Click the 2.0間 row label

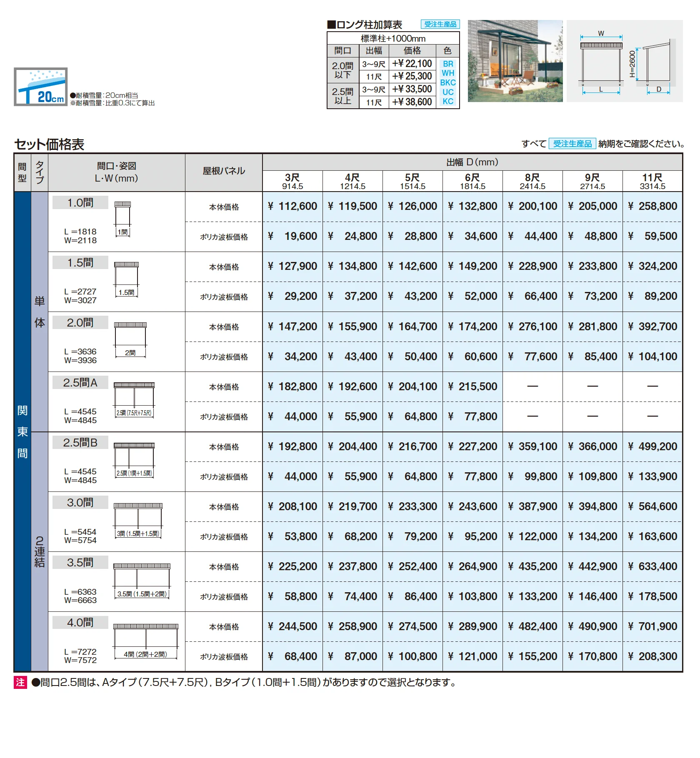point(80,323)
